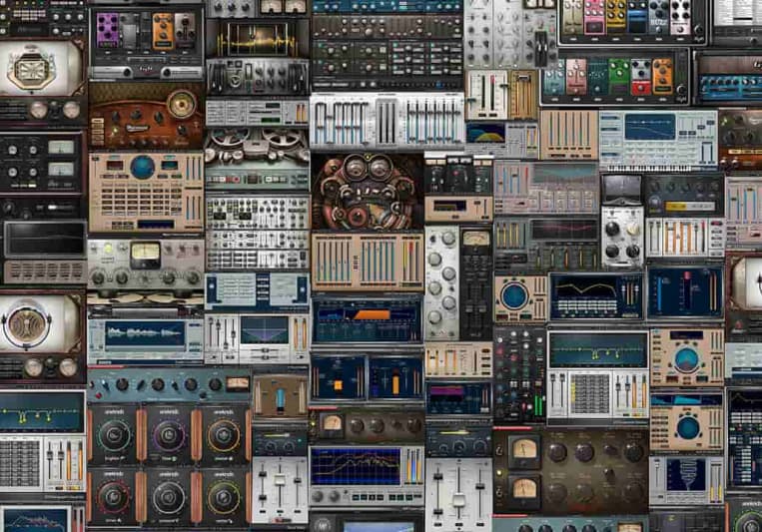
Task: Click the yellow waveform display on the dark plugin
Action: [x=256, y=40]
